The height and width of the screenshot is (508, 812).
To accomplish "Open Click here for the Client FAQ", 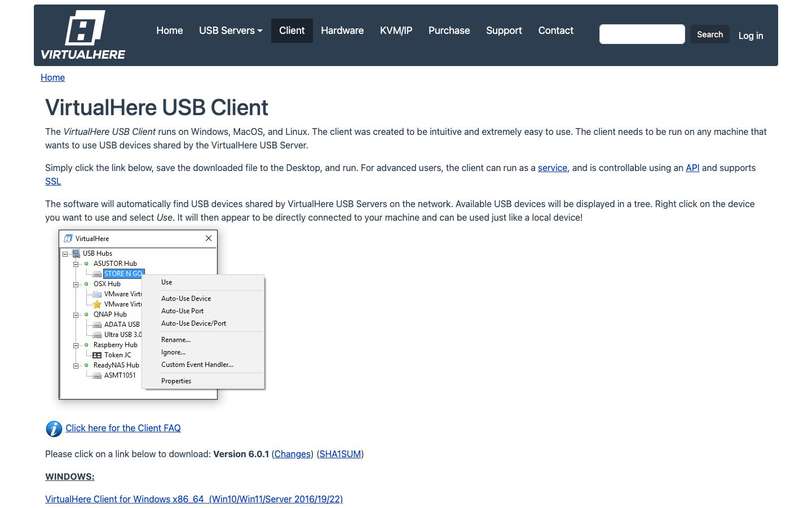I will (x=123, y=428).
